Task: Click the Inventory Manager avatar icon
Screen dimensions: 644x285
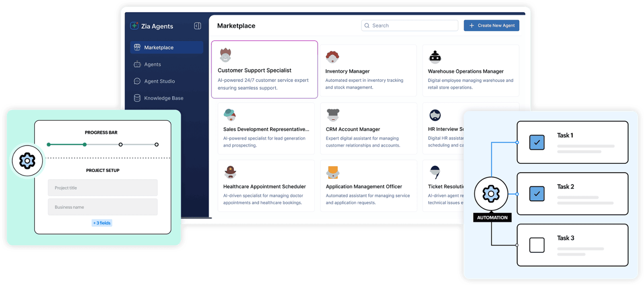Action: coord(332,57)
